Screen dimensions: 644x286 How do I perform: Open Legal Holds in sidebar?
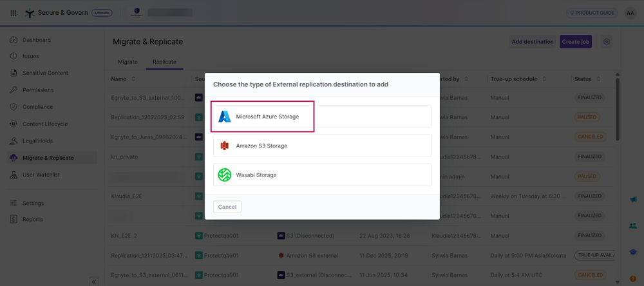(37, 141)
